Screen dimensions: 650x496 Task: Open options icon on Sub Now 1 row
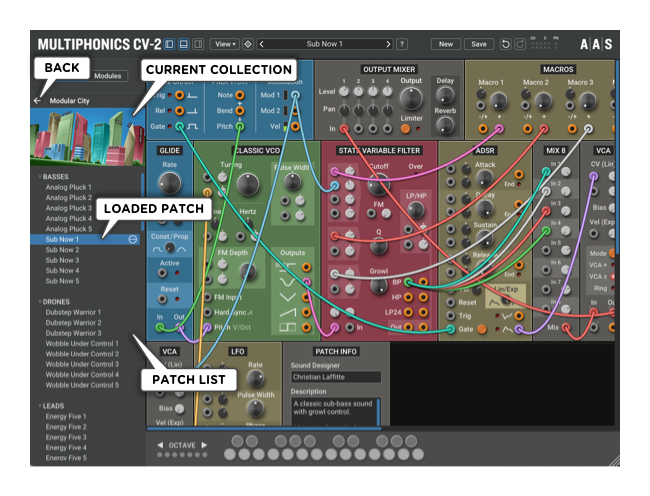[x=132, y=240]
